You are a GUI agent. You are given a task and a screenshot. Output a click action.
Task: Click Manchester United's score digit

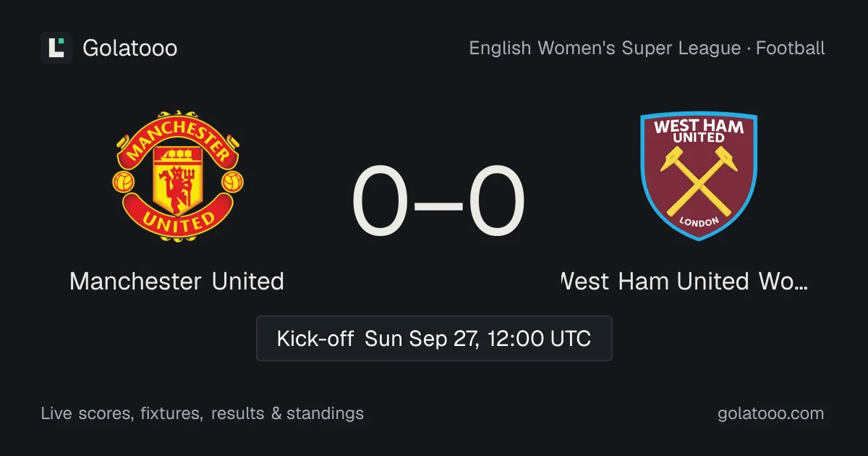click(x=380, y=201)
